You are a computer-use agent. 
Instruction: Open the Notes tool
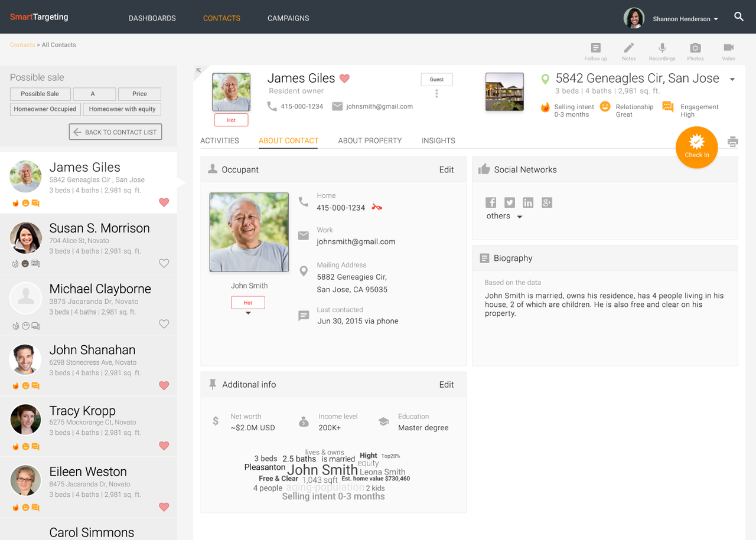click(x=628, y=52)
